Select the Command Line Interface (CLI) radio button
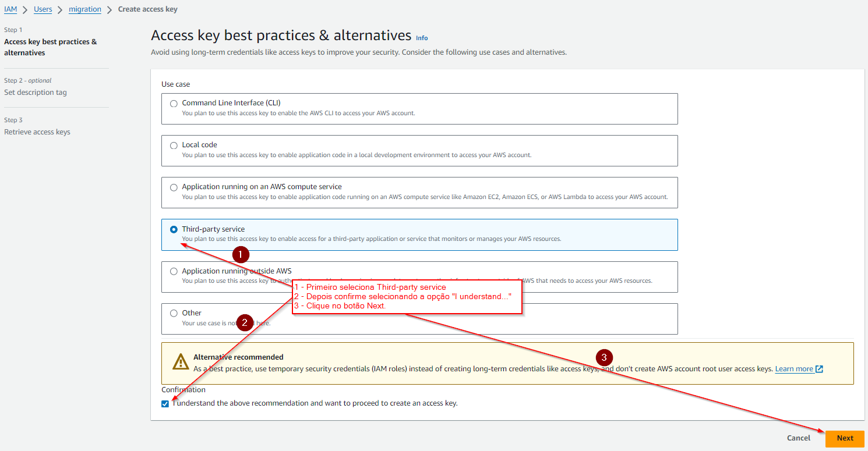This screenshot has width=868, height=451. [x=174, y=104]
